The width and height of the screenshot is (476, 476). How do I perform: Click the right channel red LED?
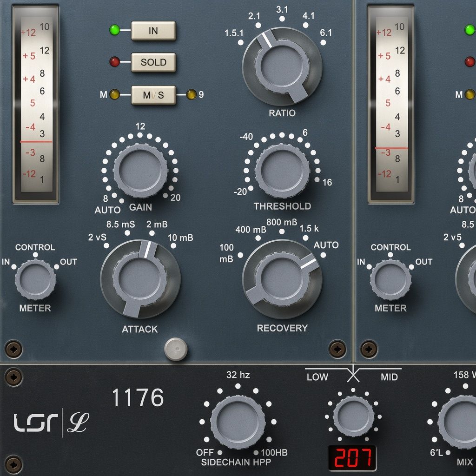(x=469, y=62)
